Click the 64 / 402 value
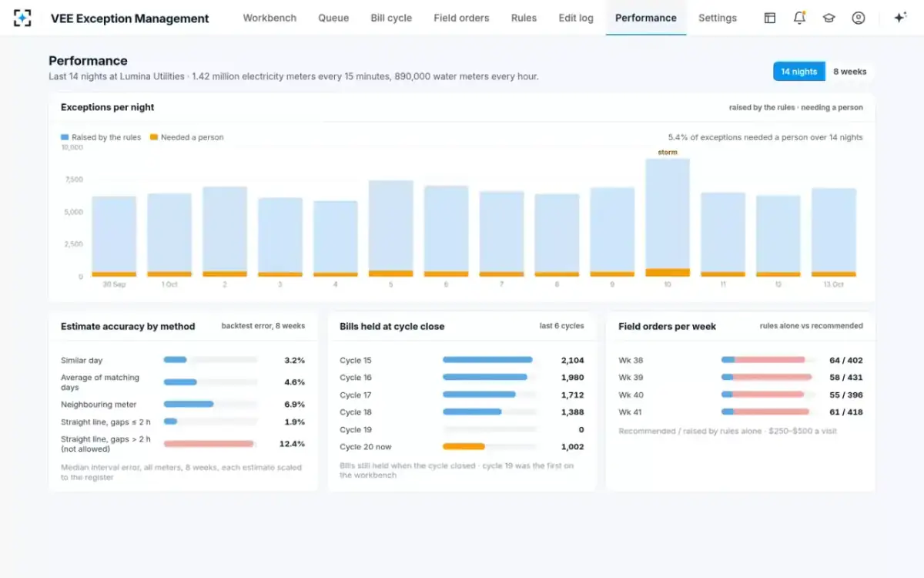This screenshot has height=578, width=924. pos(846,360)
